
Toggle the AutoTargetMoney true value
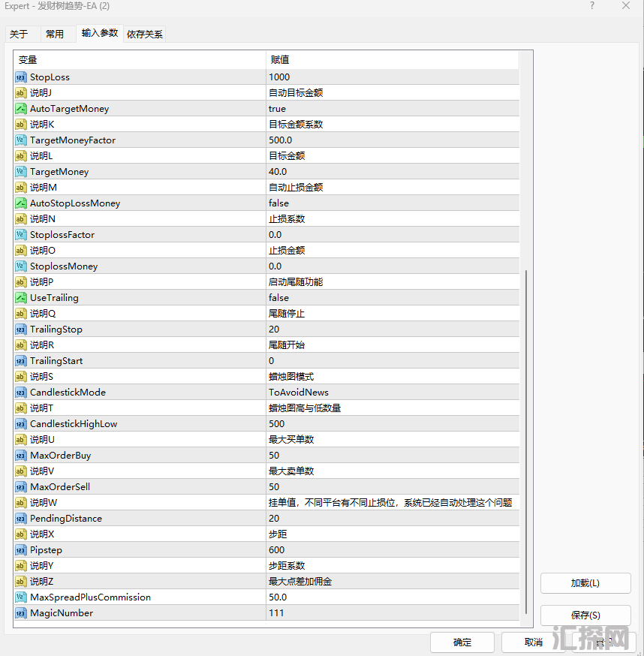[x=392, y=108]
